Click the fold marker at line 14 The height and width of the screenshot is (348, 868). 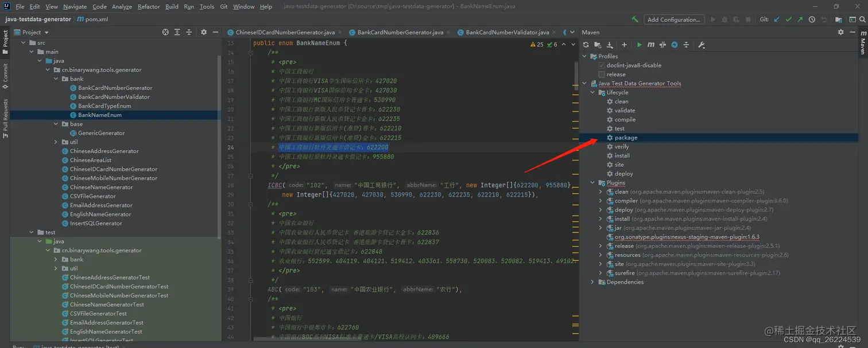[x=251, y=53]
